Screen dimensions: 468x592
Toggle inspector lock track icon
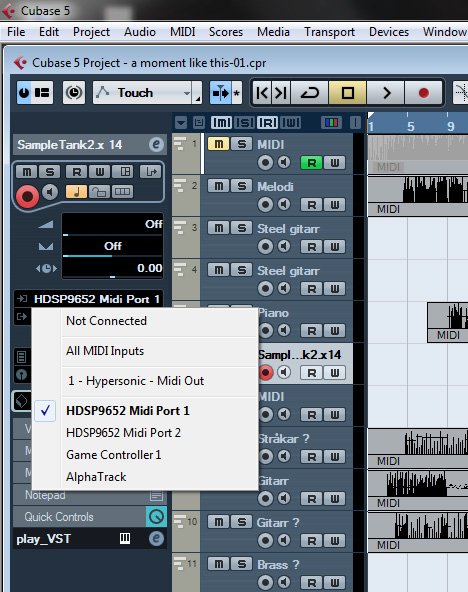(100, 192)
